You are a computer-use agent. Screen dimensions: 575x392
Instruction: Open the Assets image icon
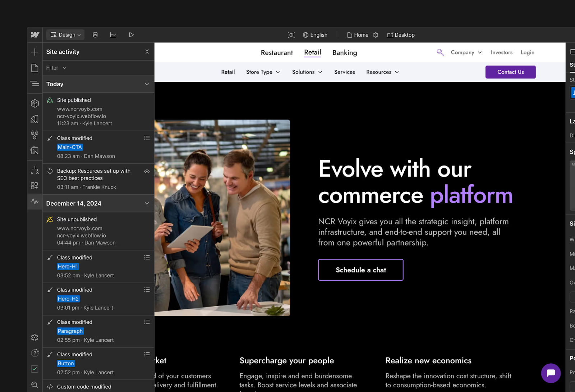(x=34, y=151)
